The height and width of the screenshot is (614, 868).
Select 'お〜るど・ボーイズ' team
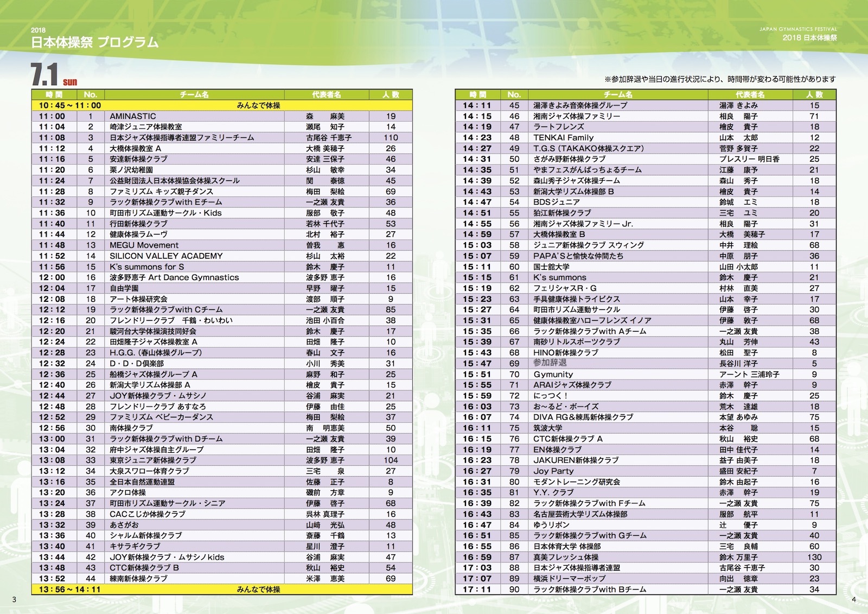click(x=566, y=407)
